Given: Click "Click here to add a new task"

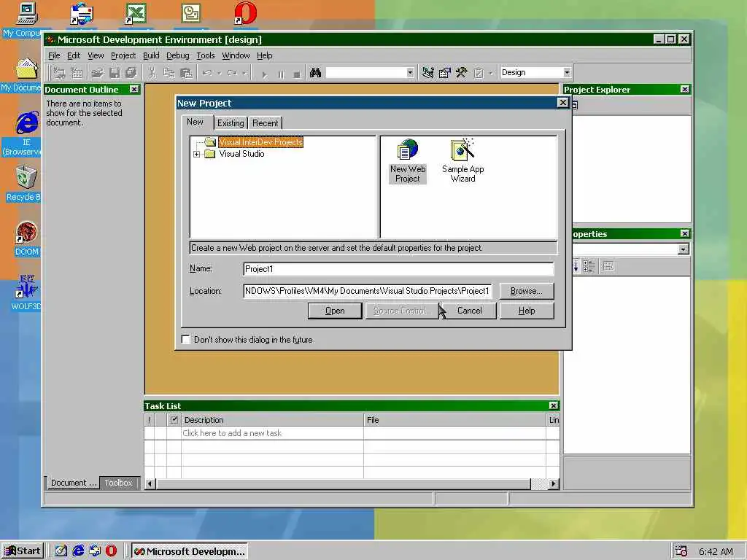Looking at the screenshot, I should [232, 433].
